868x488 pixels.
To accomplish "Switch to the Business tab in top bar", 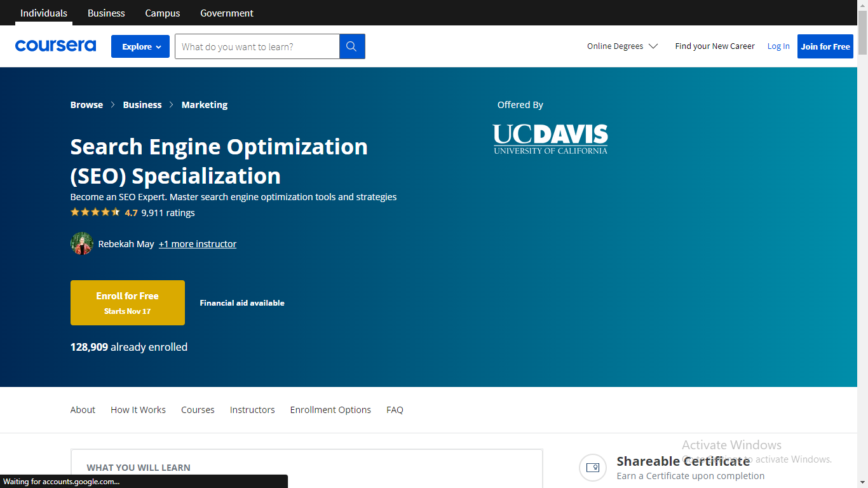I will (106, 13).
